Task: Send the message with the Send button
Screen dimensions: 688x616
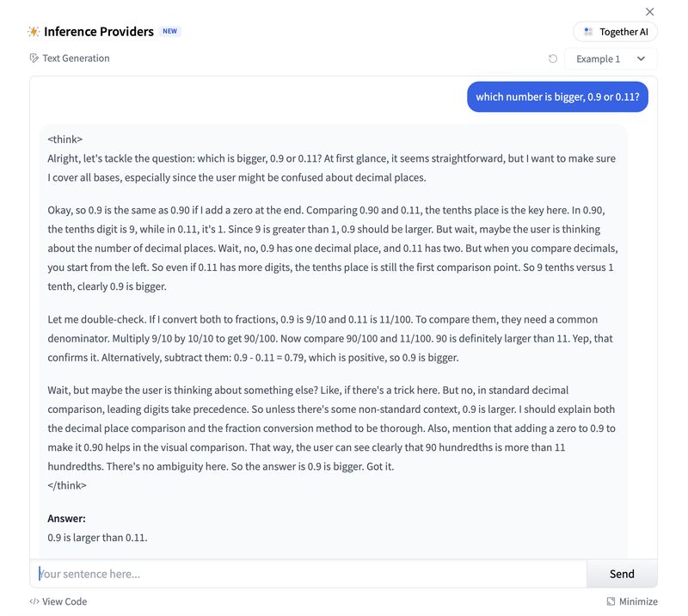Action: (622, 574)
